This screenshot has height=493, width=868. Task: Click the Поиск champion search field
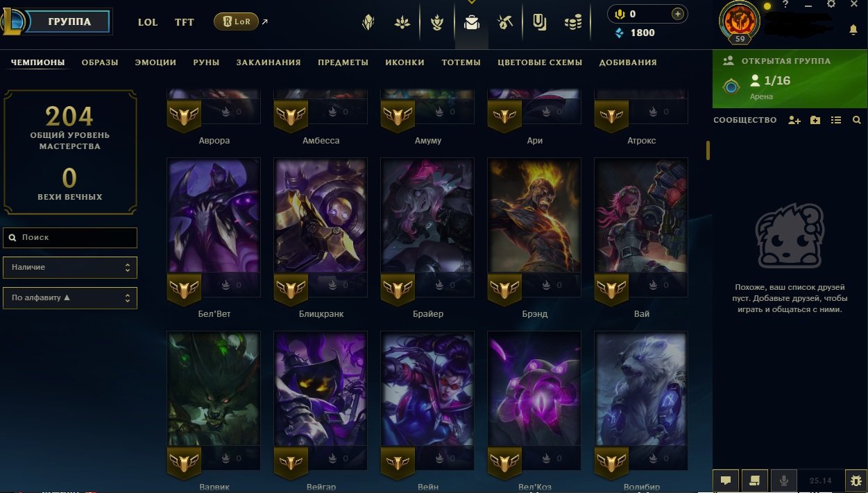(x=70, y=237)
